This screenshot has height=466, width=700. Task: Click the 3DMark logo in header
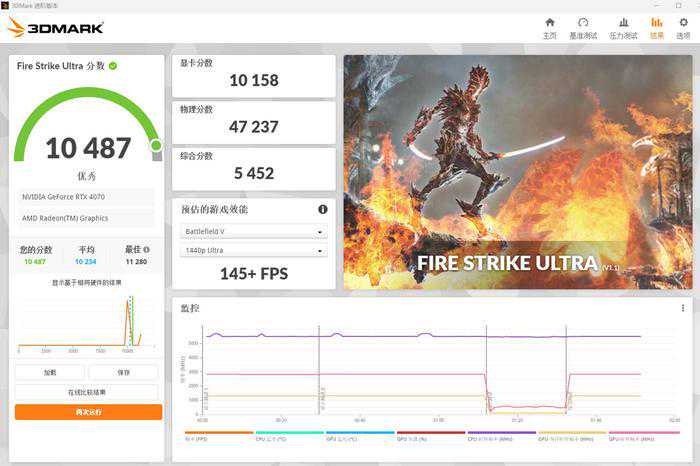(55, 27)
